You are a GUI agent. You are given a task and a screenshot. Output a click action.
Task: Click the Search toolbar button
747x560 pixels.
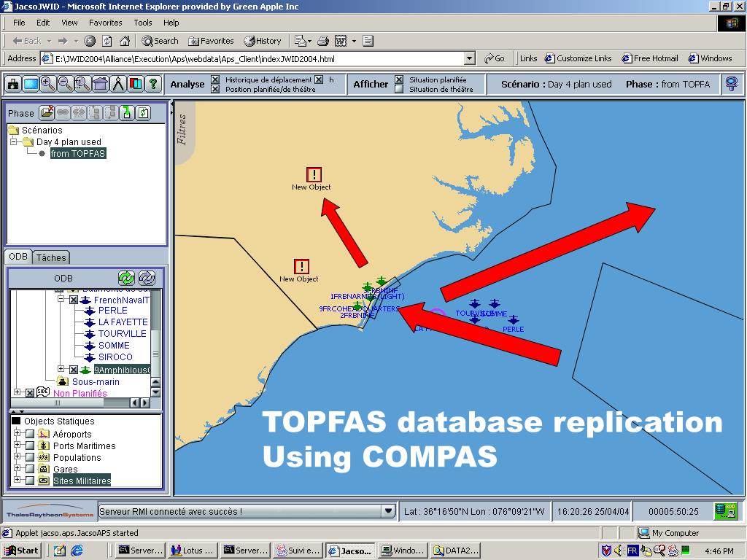pyautogui.click(x=160, y=41)
